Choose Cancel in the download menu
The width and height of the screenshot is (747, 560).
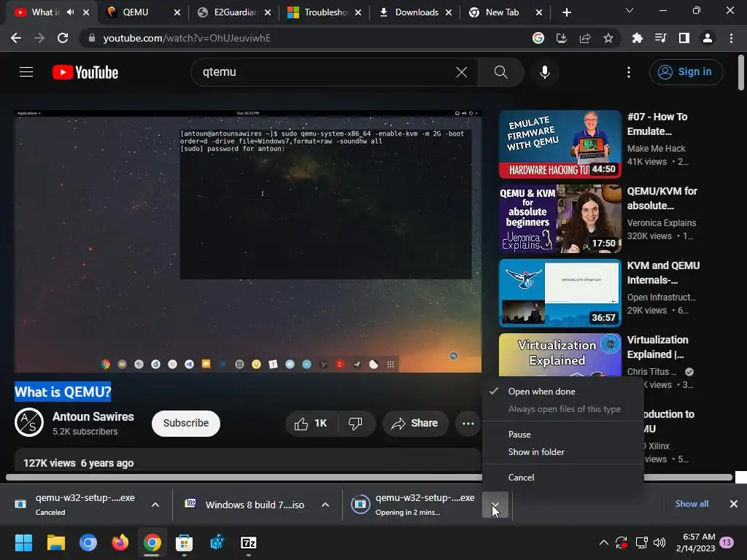pos(563,478)
